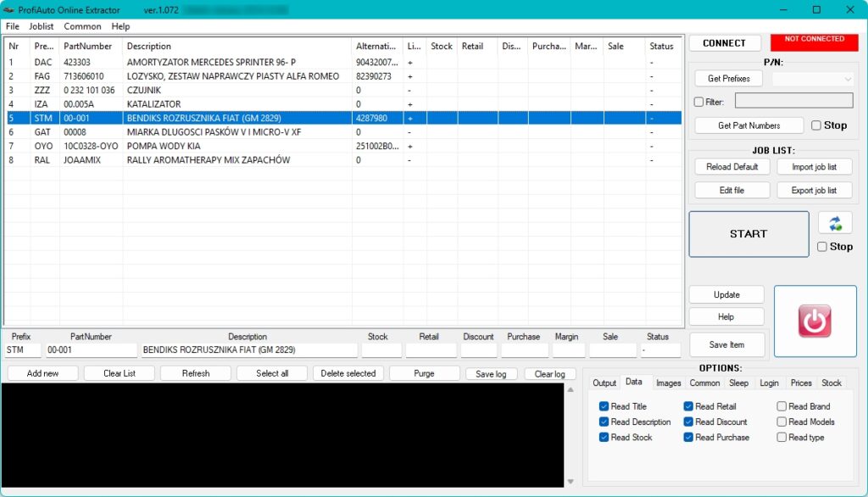The image size is (868, 497).
Task: Uncheck Read Retail option
Action: [x=688, y=406]
